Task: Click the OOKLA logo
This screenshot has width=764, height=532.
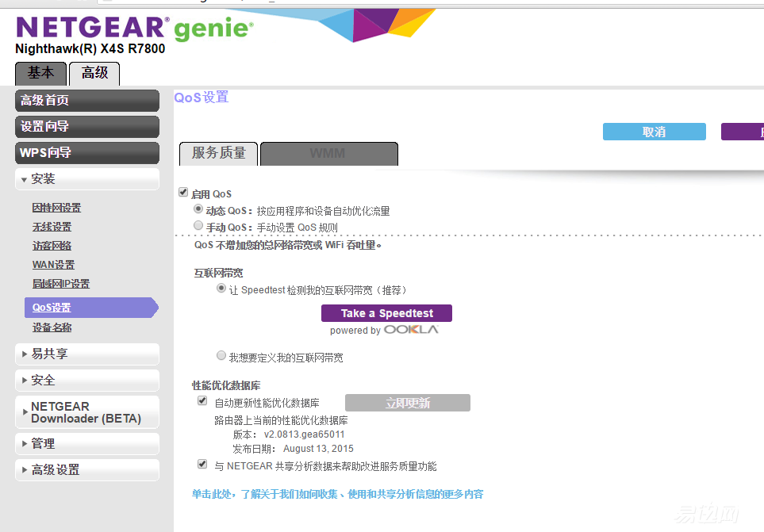Action: click(411, 330)
